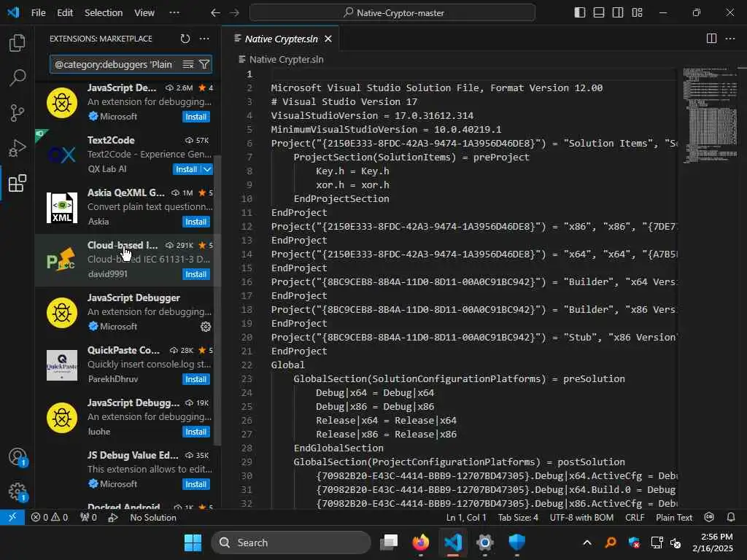Open the Manage gear in activity bar
The height and width of the screenshot is (560, 747).
point(18,491)
